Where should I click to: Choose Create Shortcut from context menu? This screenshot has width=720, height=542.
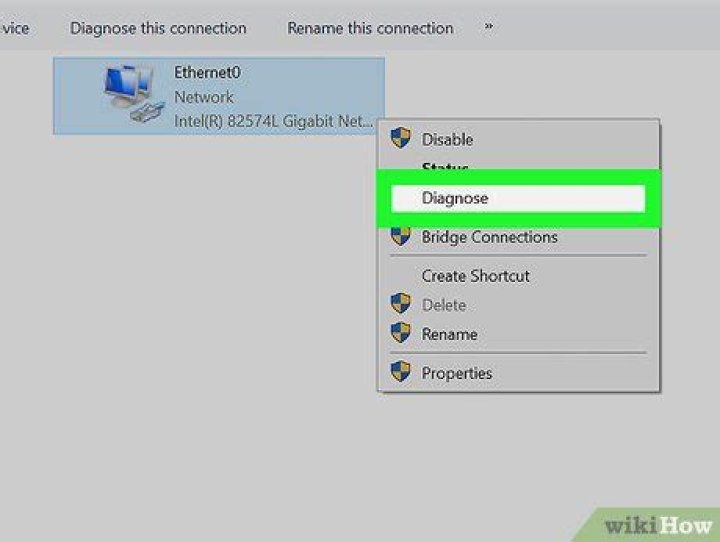tap(518, 276)
